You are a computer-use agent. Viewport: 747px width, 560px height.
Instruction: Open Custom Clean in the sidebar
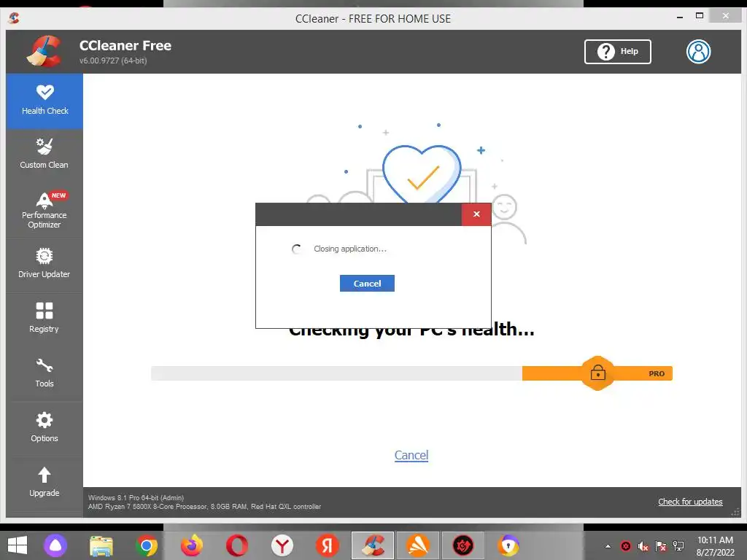point(44,155)
